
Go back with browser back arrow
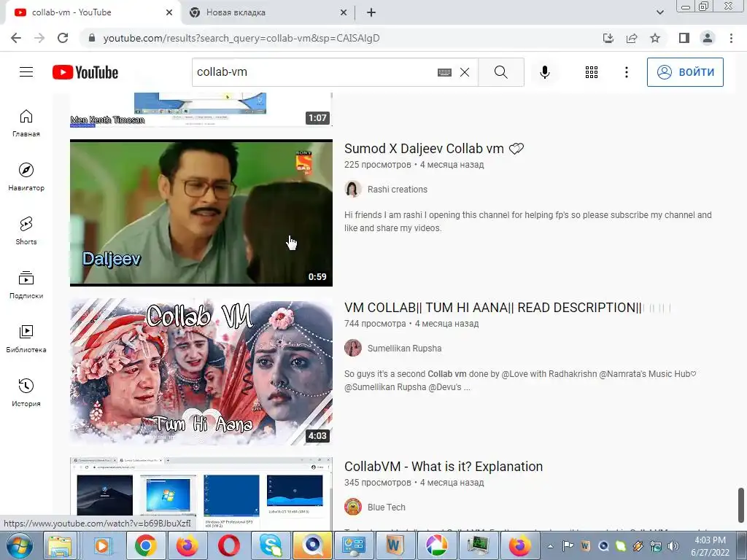click(16, 38)
